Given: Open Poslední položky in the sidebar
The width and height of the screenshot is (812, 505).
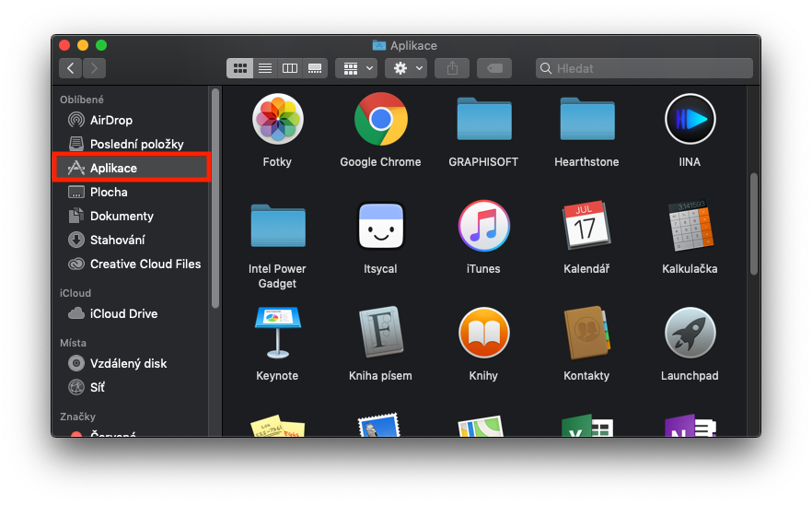Looking at the screenshot, I should pyautogui.click(x=132, y=144).
